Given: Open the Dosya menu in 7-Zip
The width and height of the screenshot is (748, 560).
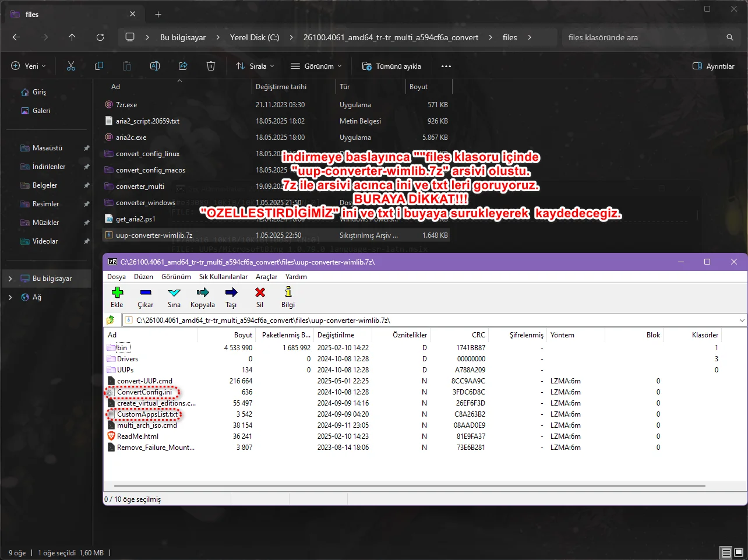Looking at the screenshot, I should pyautogui.click(x=117, y=277).
